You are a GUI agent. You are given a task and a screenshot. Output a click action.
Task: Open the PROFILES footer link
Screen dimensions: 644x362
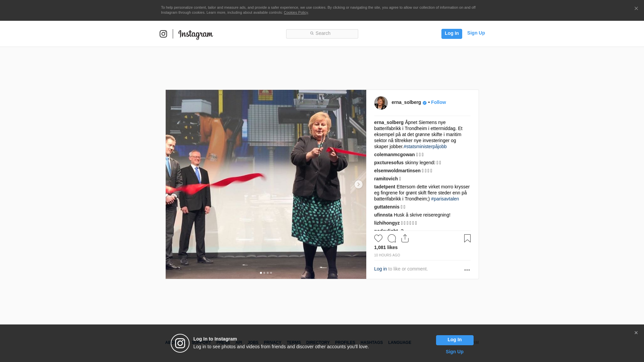(345, 343)
